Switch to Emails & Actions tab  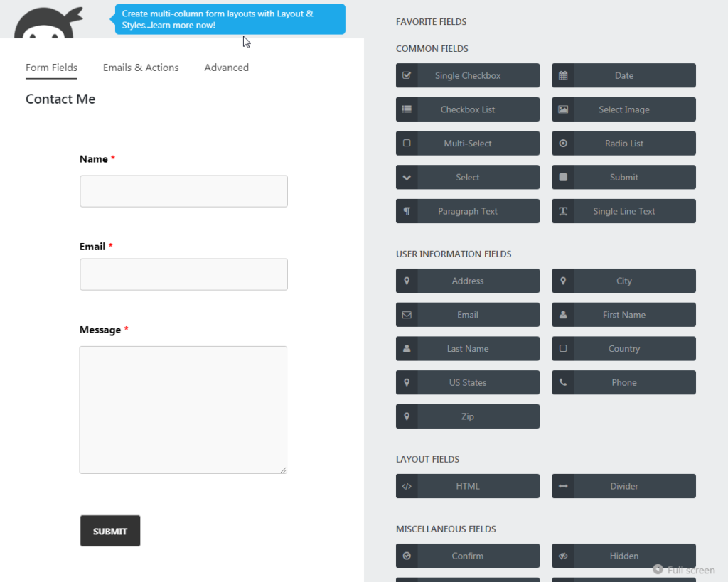point(141,68)
